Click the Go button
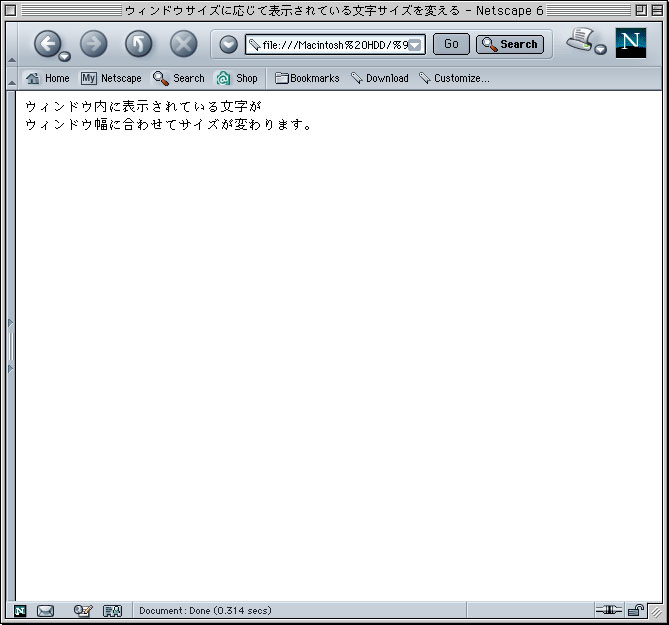Image resolution: width=669 pixels, height=625 pixels. point(451,44)
